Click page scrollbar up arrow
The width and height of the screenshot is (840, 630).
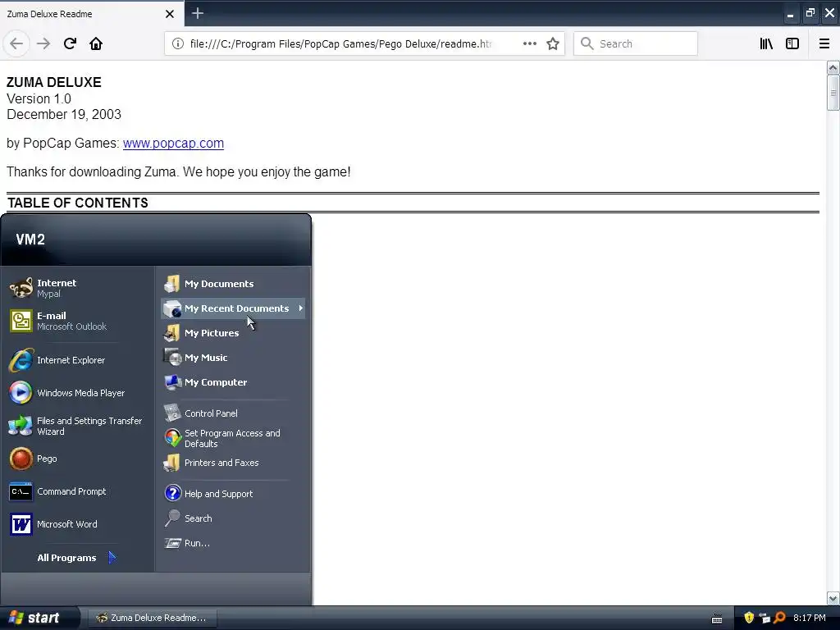833,67
